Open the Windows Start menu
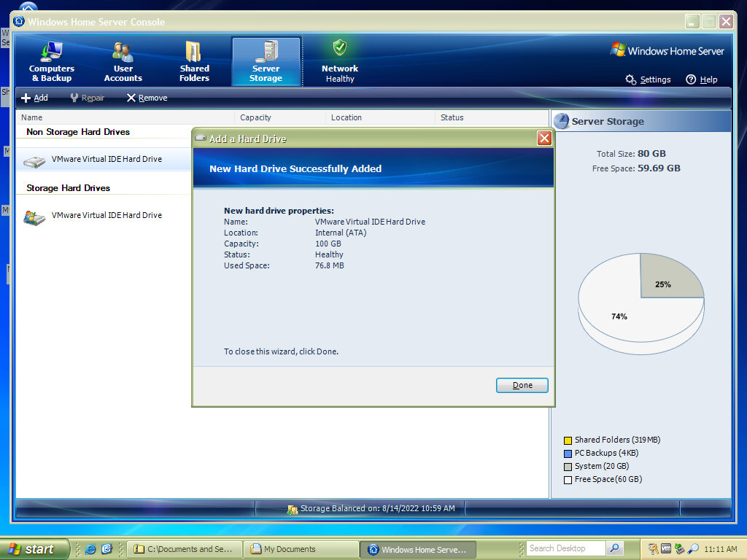 click(x=34, y=549)
